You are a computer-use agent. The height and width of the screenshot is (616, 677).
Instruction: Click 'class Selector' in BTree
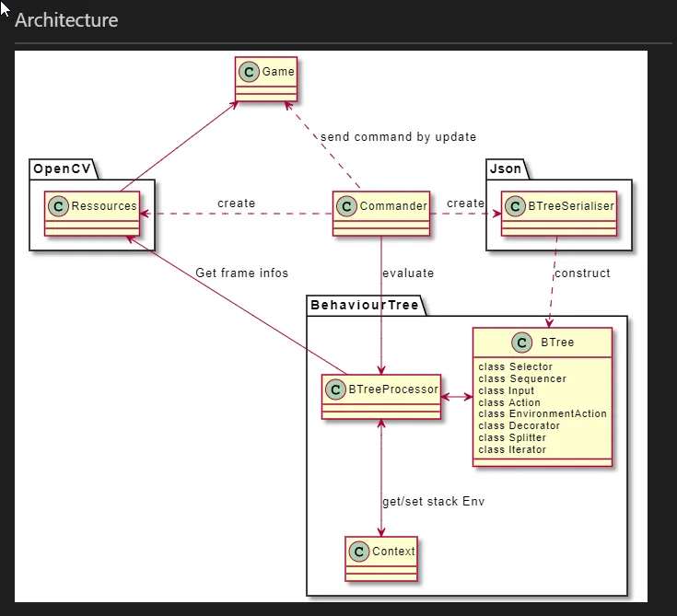point(516,366)
